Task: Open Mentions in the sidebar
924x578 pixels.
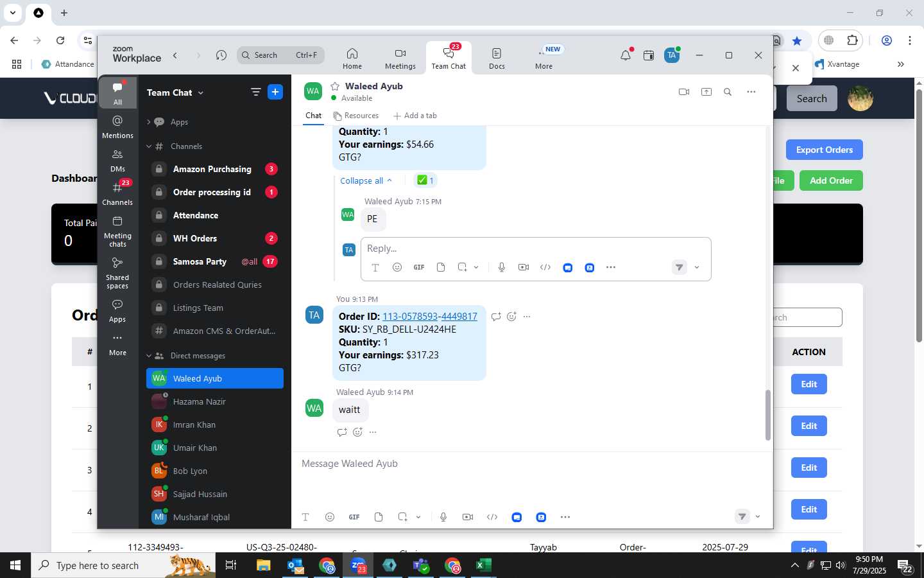Action: pyautogui.click(x=117, y=127)
